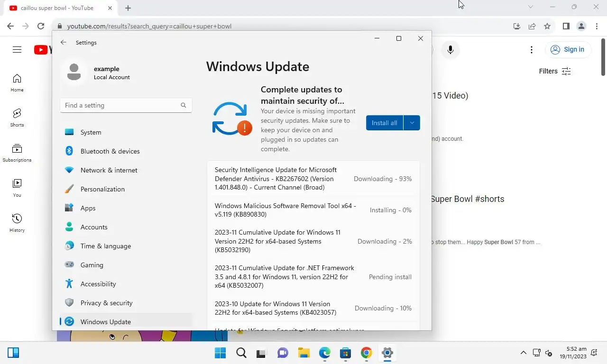The image size is (607, 364).
Task: Open the System settings icon
Action: click(x=69, y=132)
